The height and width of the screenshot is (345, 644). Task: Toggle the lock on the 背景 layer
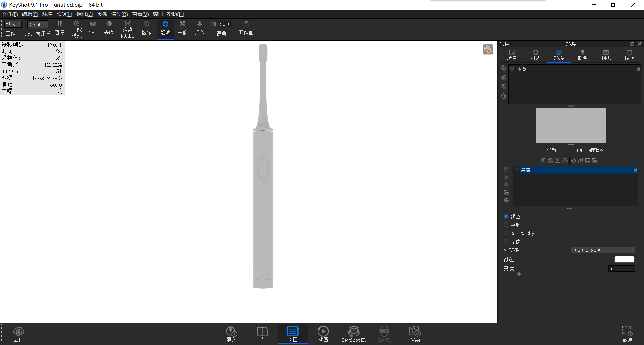click(635, 170)
